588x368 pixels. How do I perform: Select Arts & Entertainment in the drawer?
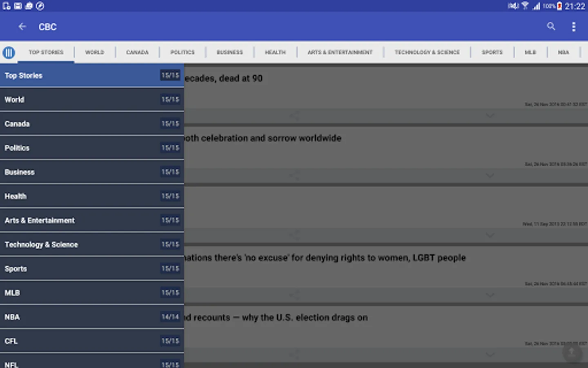click(92, 220)
